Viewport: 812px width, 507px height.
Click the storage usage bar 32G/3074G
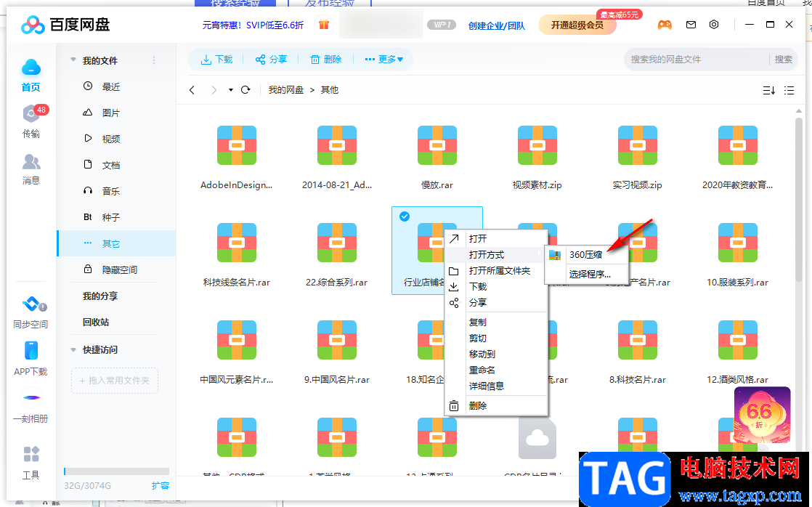tap(116, 471)
